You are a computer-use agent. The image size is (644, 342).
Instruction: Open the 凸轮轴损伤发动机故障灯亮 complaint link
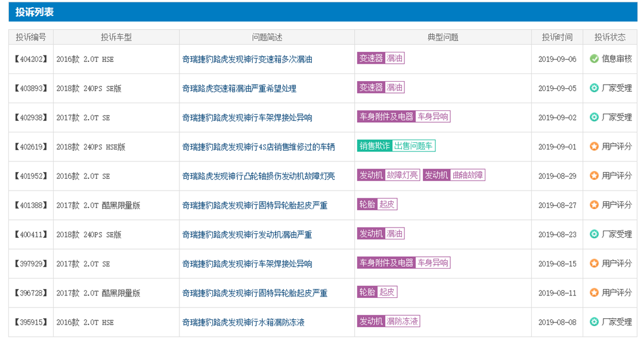[x=258, y=176]
